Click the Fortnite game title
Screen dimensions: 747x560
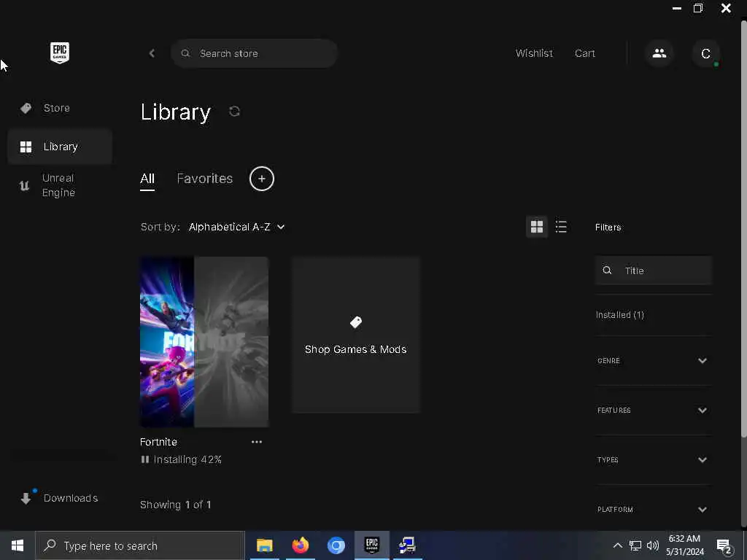coord(158,442)
